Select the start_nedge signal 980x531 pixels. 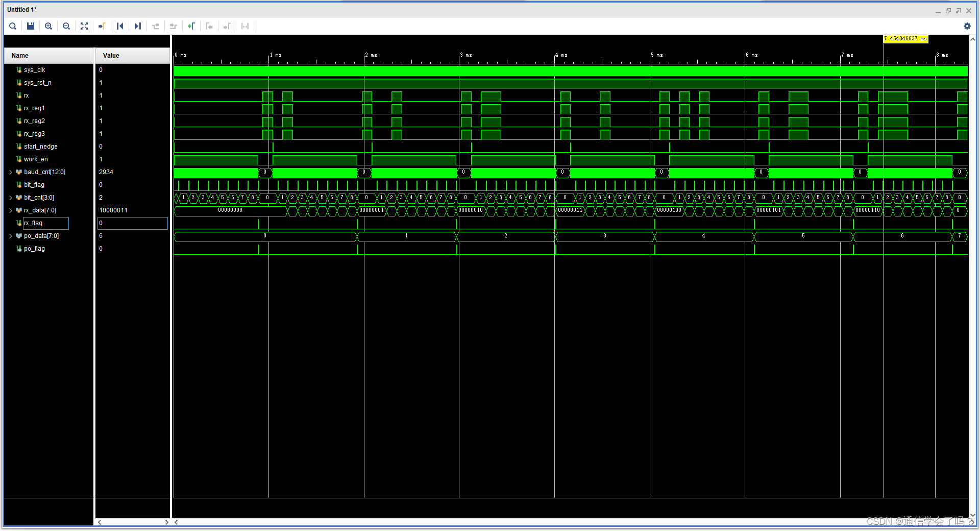[x=41, y=147]
